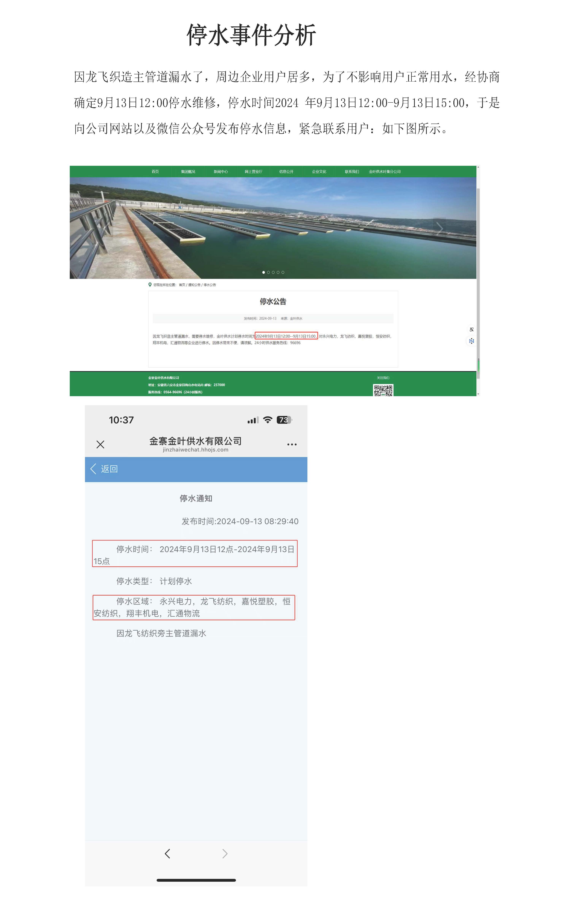Tap the battery indicator showing 73
The image size is (588, 907).
click(x=284, y=420)
